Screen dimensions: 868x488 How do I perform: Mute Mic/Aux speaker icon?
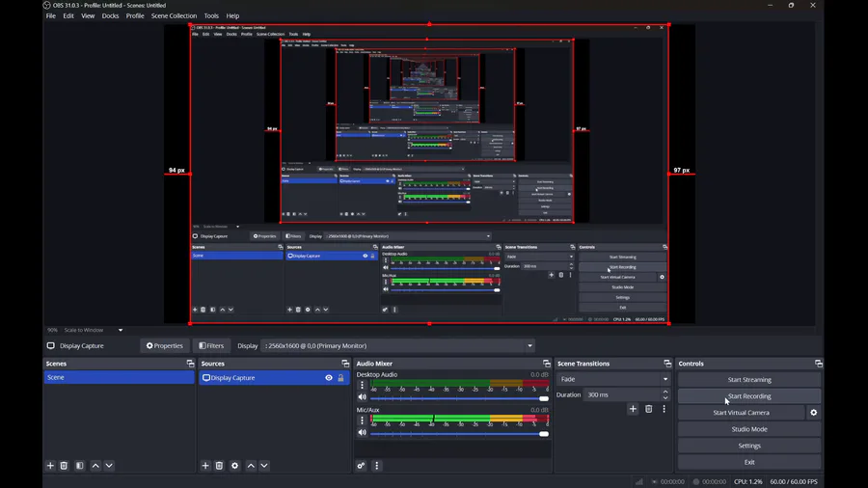click(362, 433)
